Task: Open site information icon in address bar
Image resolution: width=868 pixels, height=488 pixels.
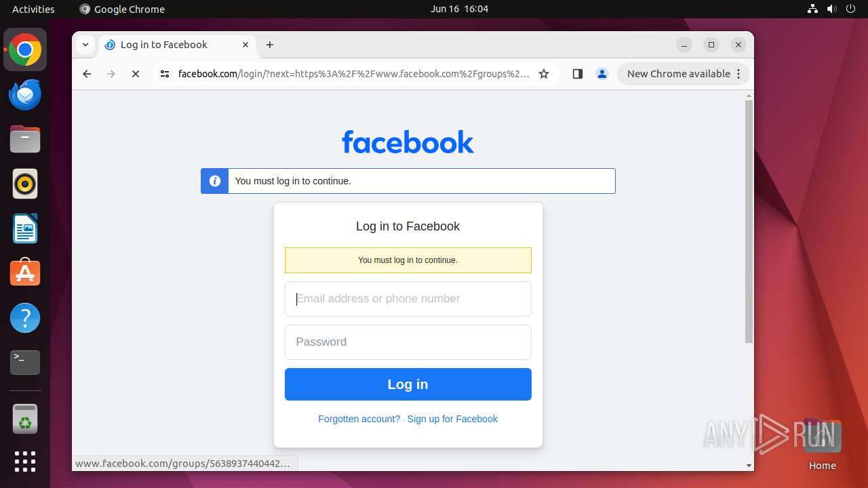Action: point(165,74)
